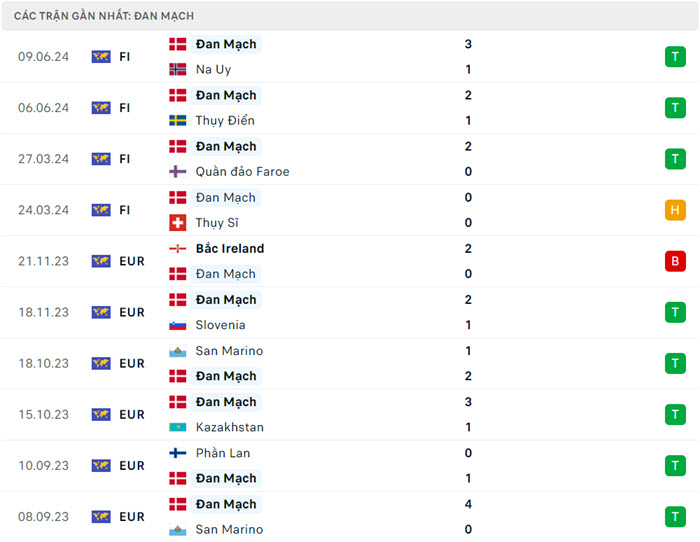Click the Các trận gần nhất: Đan Mạch header
Viewport: 700px width, 542px height.
(x=104, y=16)
